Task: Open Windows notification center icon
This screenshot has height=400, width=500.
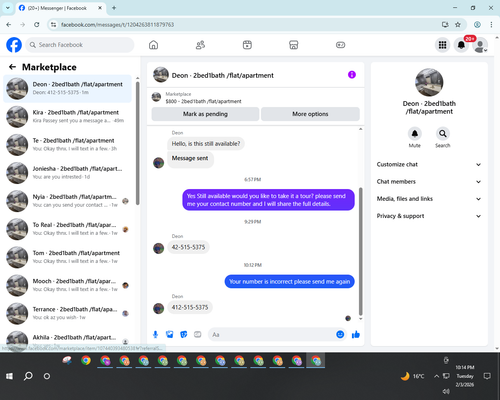Action: coord(487,376)
